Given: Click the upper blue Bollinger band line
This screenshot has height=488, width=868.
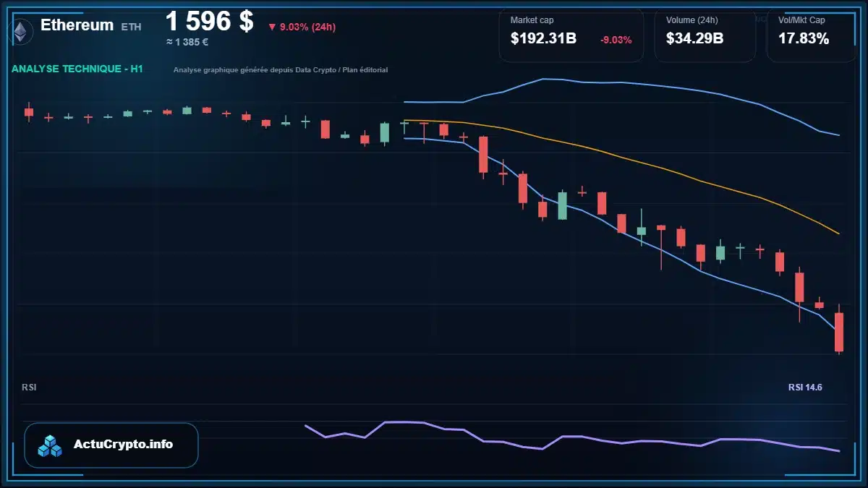Looking at the screenshot, I should 622,82.
